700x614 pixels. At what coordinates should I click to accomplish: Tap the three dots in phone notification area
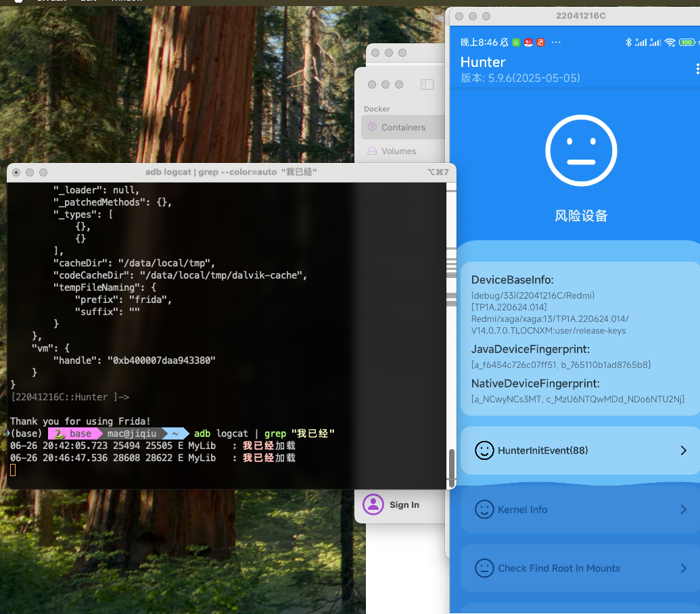(556, 42)
